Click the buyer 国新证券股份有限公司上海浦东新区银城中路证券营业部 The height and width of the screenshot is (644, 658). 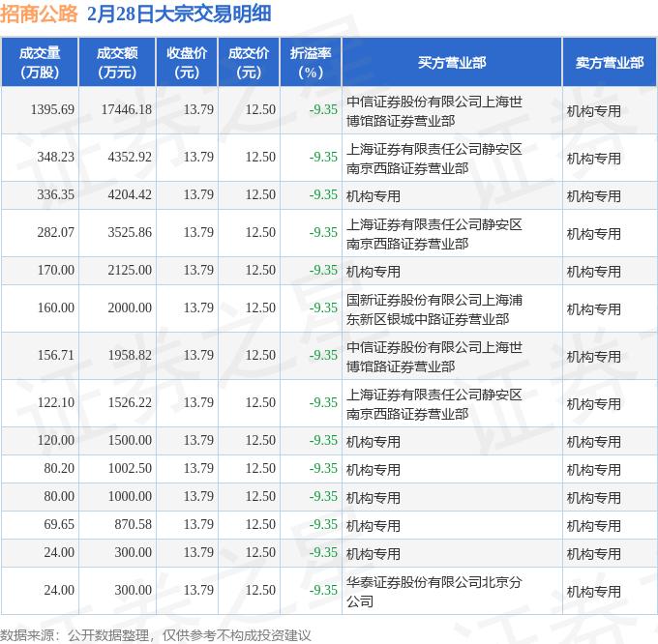[x=434, y=309]
